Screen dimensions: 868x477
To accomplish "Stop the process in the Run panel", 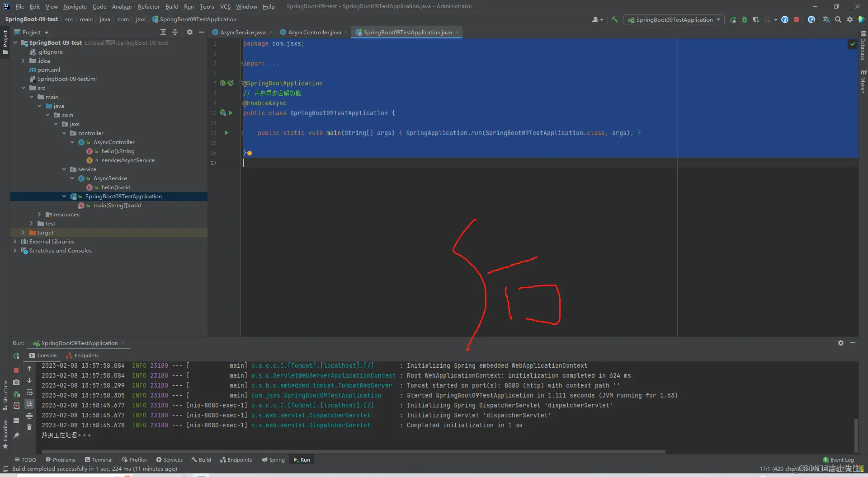I will (x=16, y=370).
